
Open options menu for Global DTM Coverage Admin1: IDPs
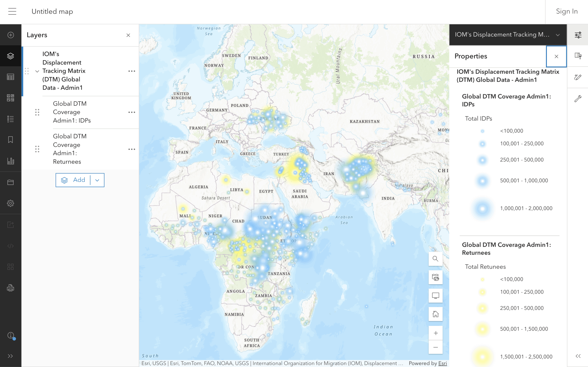[x=132, y=112]
